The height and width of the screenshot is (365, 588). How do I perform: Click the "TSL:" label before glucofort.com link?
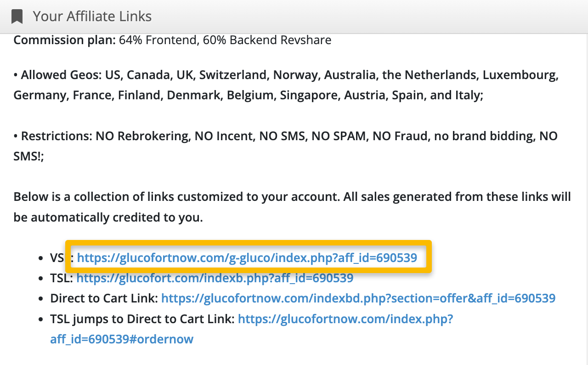pos(61,278)
